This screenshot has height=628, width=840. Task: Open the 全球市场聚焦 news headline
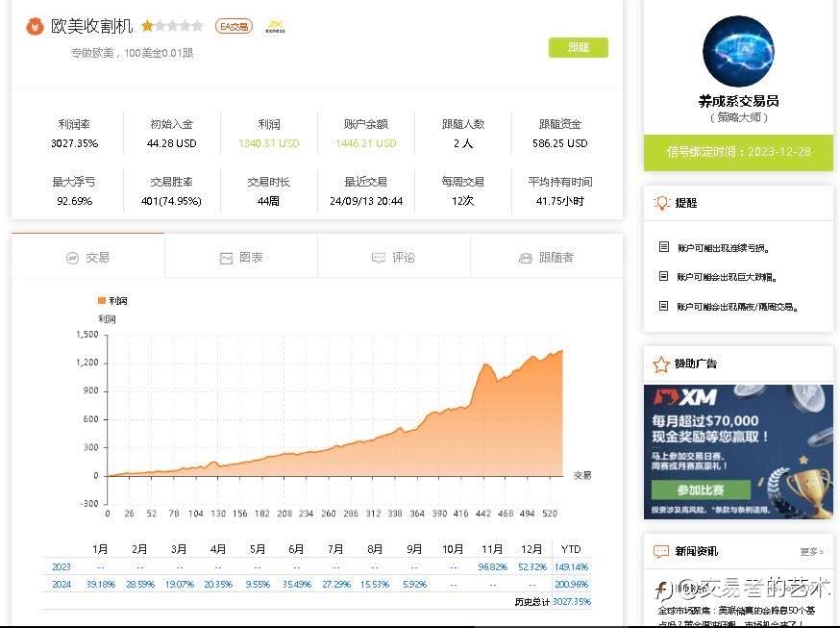click(x=736, y=616)
